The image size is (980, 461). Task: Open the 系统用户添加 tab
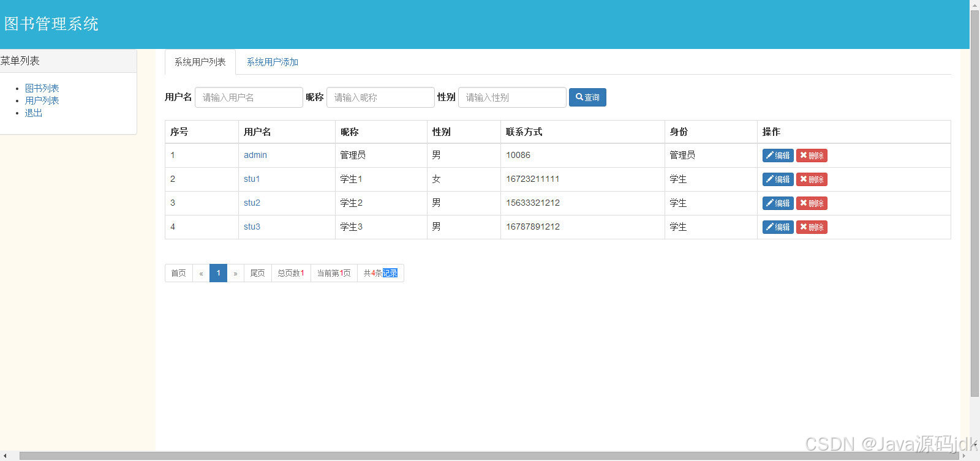pos(273,62)
